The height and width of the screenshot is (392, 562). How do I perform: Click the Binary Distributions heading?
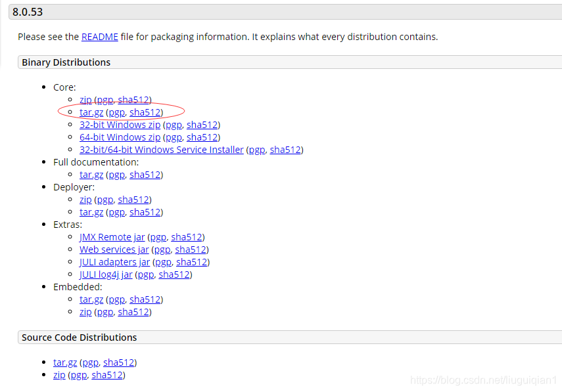pyautogui.click(x=66, y=62)
